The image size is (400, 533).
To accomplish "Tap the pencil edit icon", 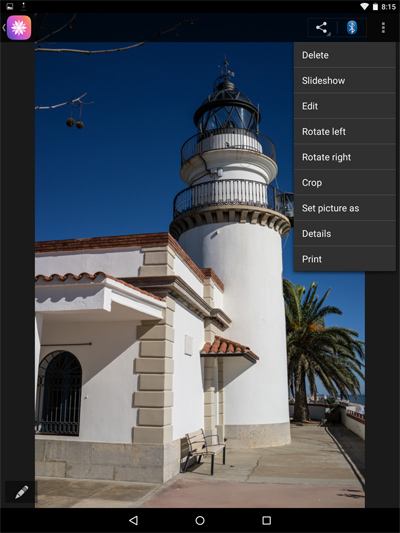I will pos(21,492).
